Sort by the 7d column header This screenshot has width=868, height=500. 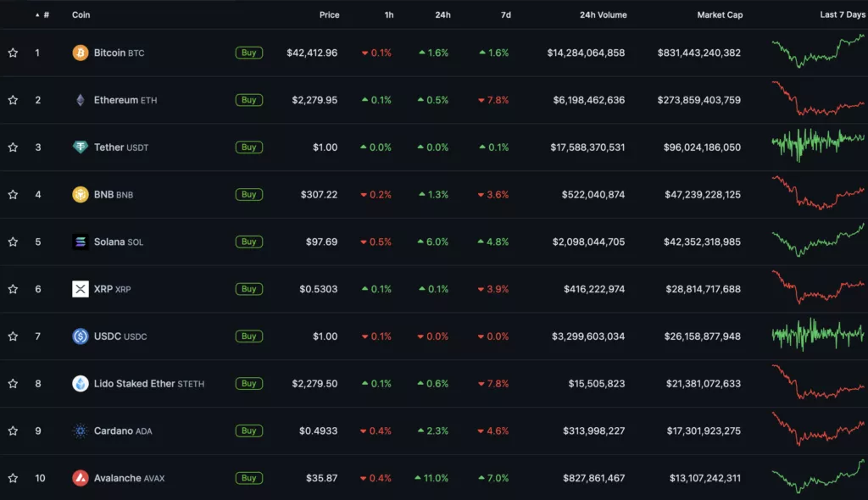pyautogui.click(x=506, y=15)
